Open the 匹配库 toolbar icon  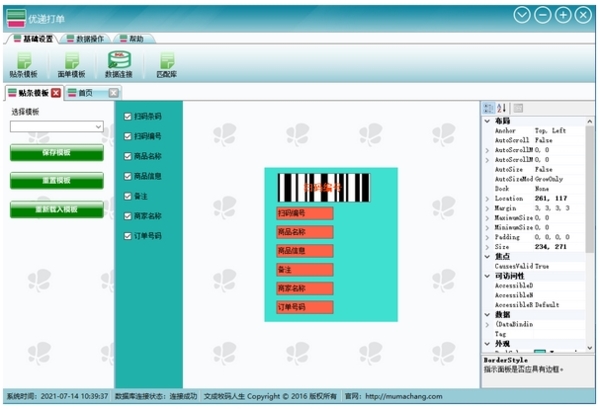167,65
